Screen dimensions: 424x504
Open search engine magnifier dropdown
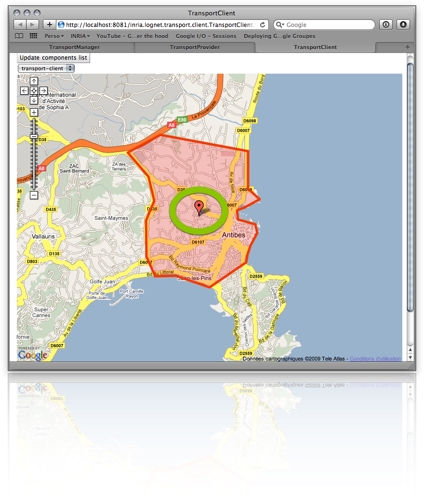click(280, 25)
